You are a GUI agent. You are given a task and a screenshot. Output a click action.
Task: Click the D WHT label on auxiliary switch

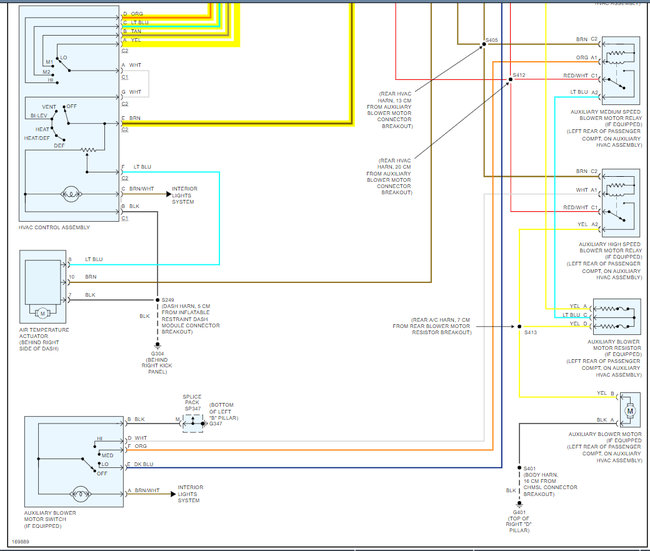tap(137, 438)
